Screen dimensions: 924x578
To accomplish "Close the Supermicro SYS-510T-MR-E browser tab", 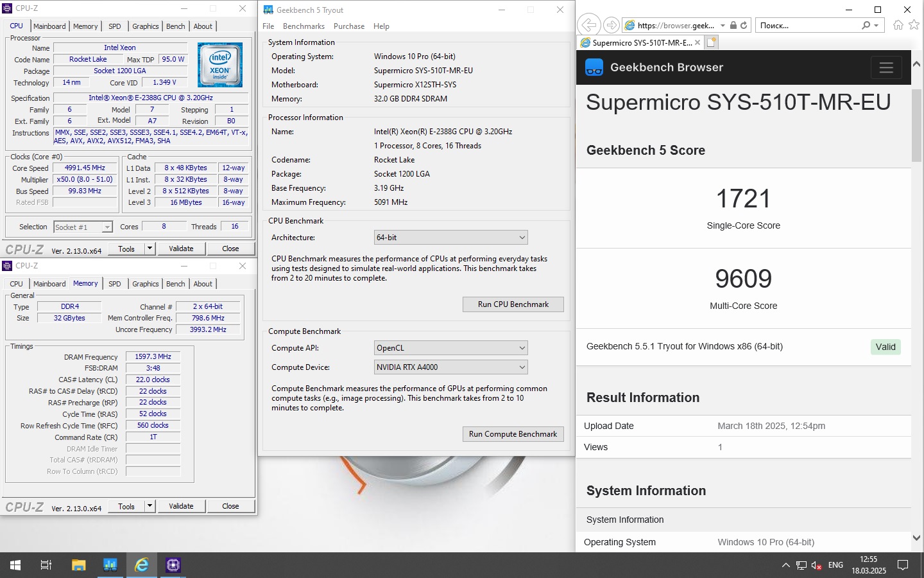I will click(697, 43).
